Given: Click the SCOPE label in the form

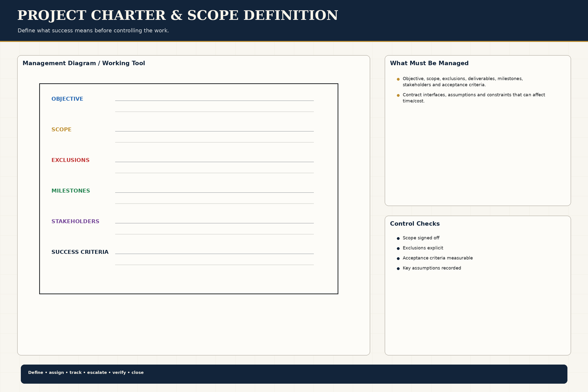Looking at the screenshot, I should pyautogui.click(x=61, y=130).
